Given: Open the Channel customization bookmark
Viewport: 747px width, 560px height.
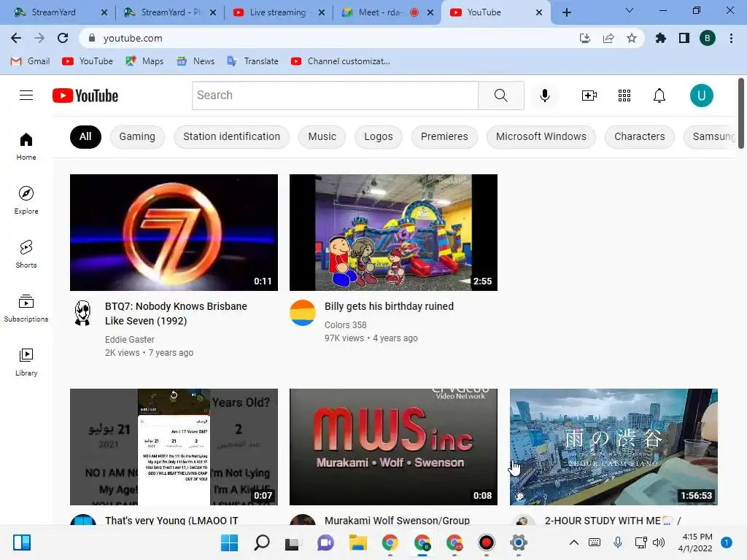Looking at the screenshot, I should 341,61.
